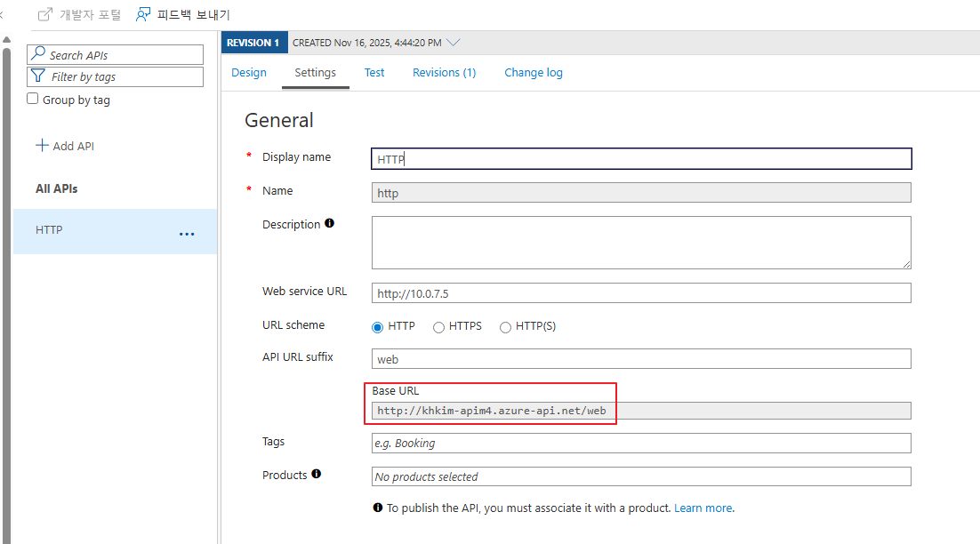
Task: Click the Add API button
Action: pos(65,146)
